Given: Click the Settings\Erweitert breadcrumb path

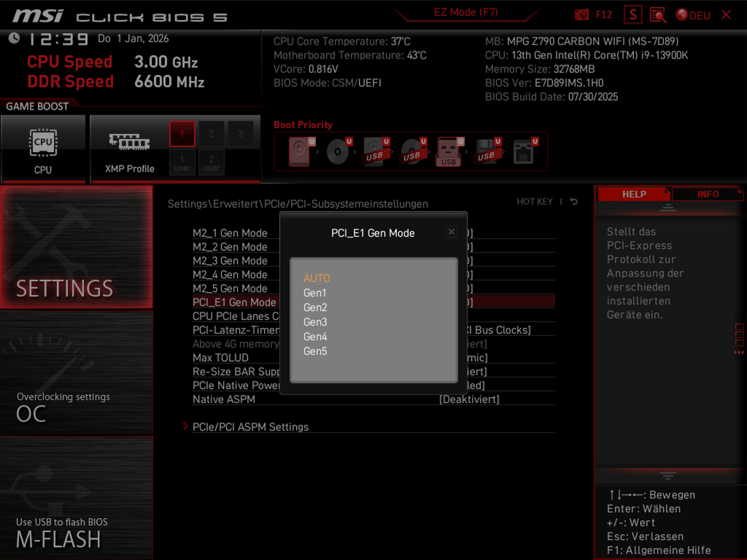Looking at the screenshot, I should click(x=298, y=204).
